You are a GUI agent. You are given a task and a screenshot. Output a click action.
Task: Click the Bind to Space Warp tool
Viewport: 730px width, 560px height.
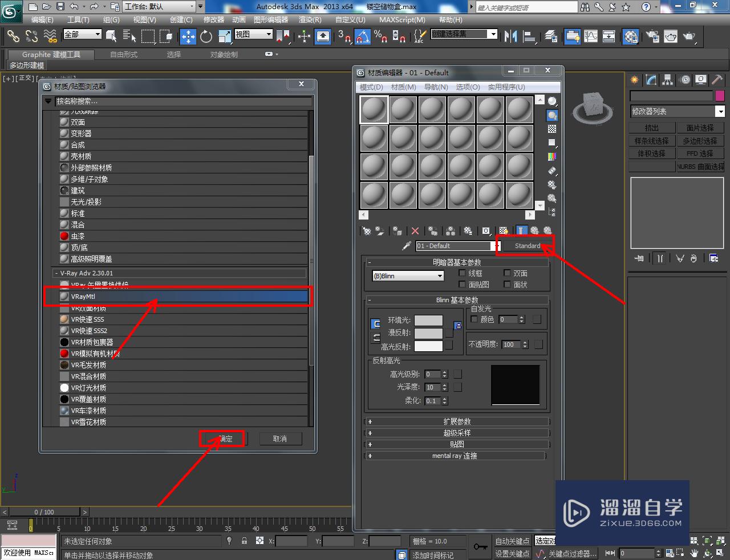pyautogui.click(x=50, y=36)
